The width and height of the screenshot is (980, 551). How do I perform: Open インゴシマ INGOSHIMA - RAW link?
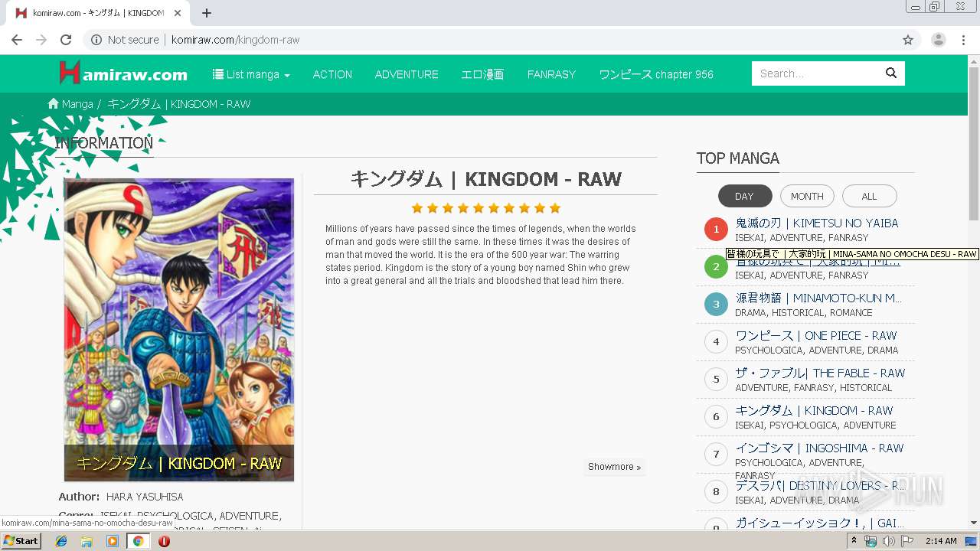819,448
